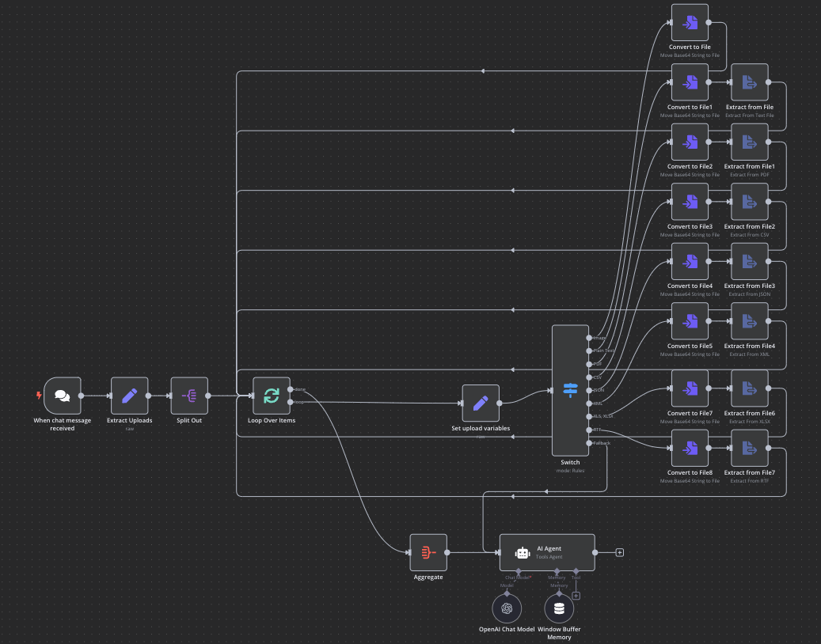Add a tool under AI Agent

576,596
